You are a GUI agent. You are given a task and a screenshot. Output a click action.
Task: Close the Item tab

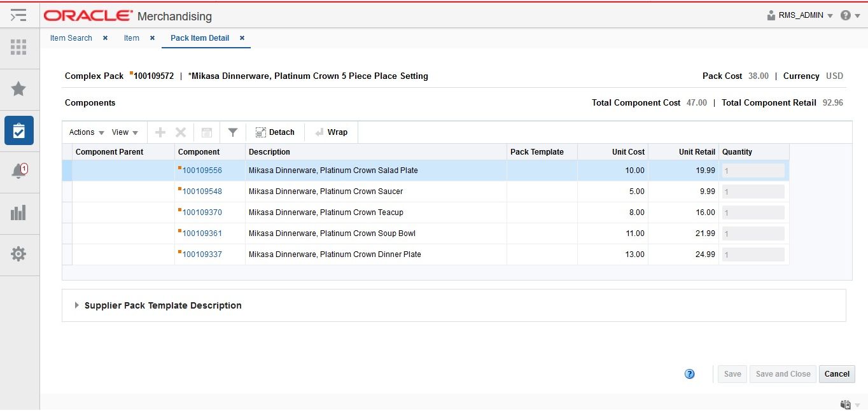pyautogui.click(x=152, y=38)
